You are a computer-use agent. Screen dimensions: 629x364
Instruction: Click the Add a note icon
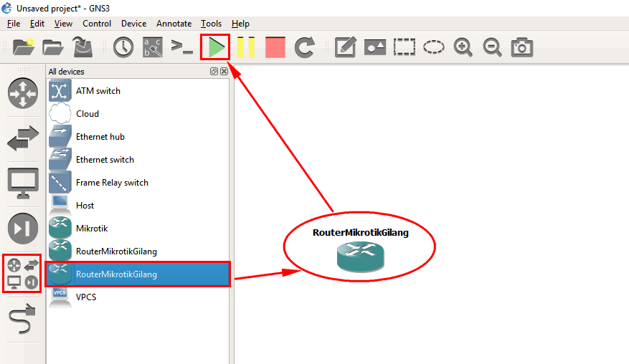point(346,47)
